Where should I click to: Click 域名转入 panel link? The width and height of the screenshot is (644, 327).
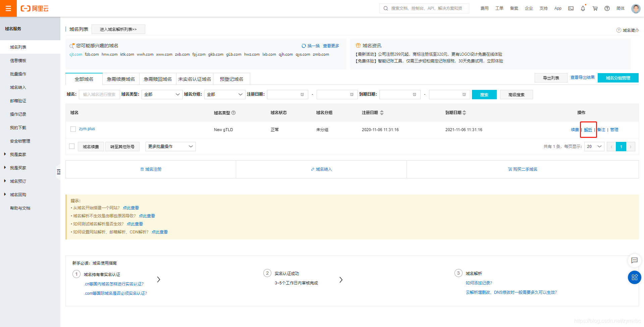pos(321,169)
